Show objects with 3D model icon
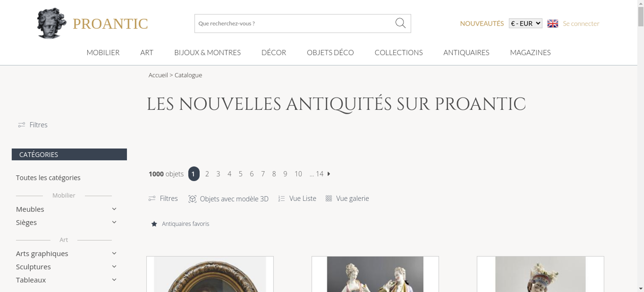This screenshot has width=644, height=292. coord(192,199)
